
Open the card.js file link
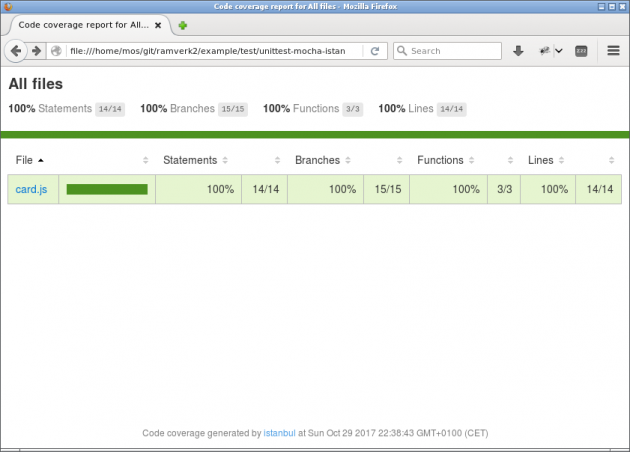coord(31,189)
